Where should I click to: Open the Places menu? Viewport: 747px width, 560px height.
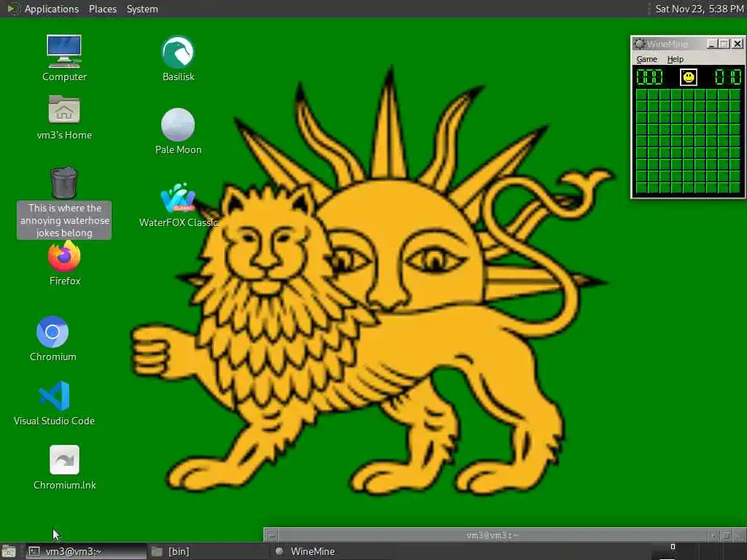102,9
